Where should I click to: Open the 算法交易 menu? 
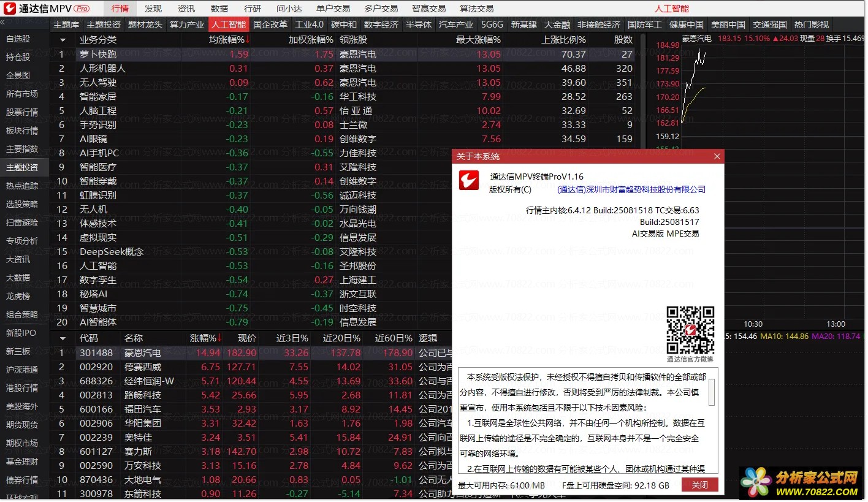476,9
